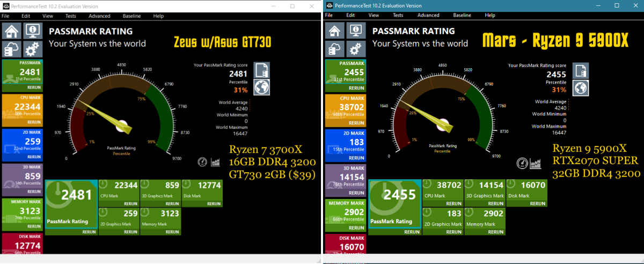Click the World Maximum 16447 value, right window
The image size is (644, 264).
(x=559, y=132)
